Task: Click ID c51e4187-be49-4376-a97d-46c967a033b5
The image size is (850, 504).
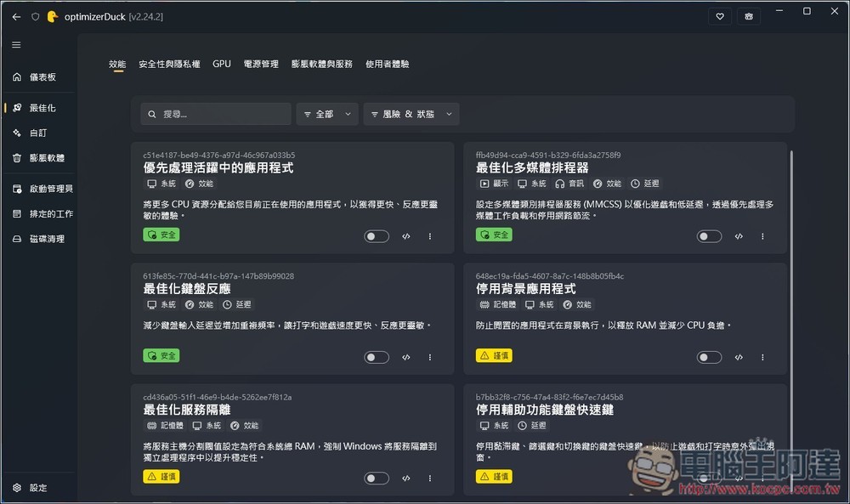Action: tap(219, 155)
